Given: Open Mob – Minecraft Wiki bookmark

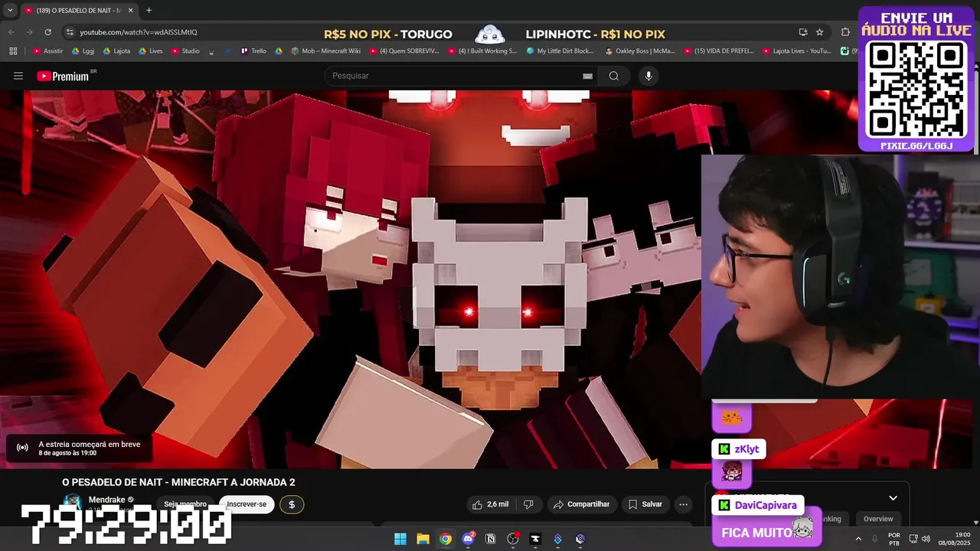Looking at the screenshot, I should pyautogui.click(x=325, y=51).
